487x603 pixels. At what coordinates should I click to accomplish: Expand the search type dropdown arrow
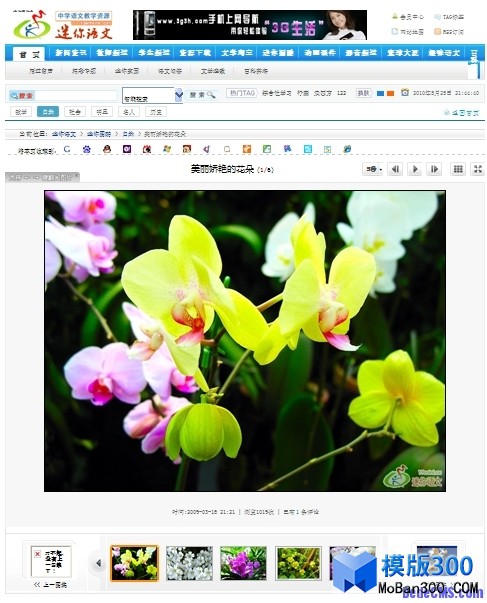tap(178, 95)
